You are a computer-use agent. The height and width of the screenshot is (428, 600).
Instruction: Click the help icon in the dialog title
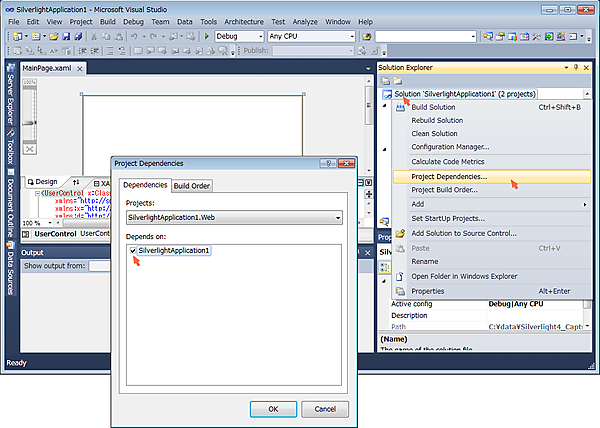[x=328, y=163]
